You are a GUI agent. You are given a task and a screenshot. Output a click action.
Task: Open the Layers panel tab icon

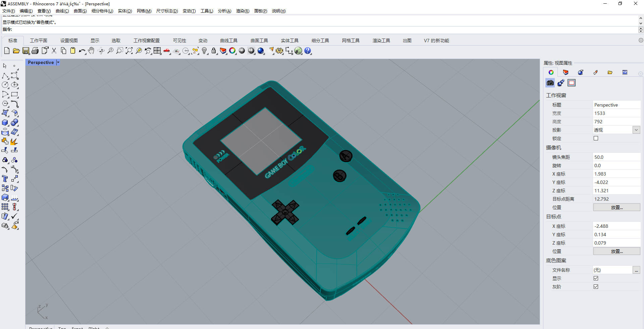[566, 72]
